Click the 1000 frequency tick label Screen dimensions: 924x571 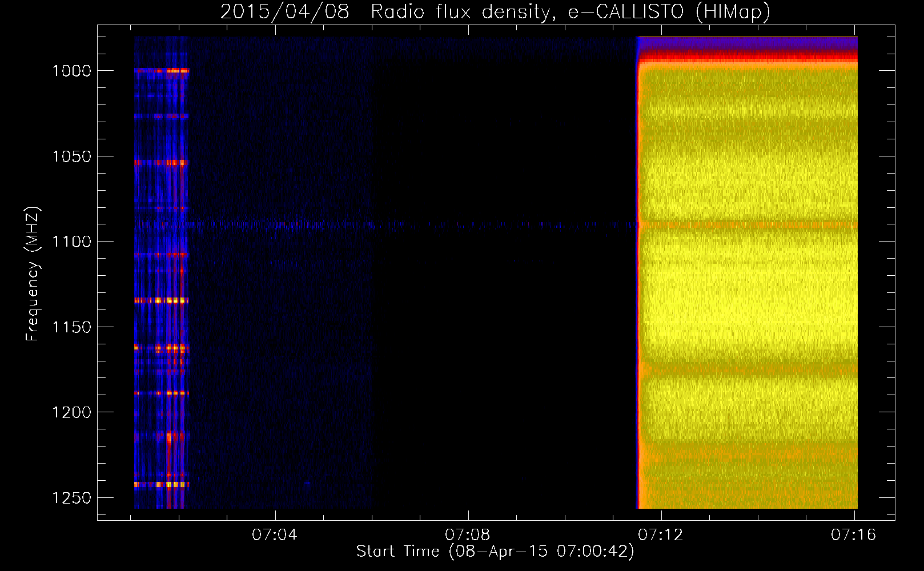pos(72,71)
